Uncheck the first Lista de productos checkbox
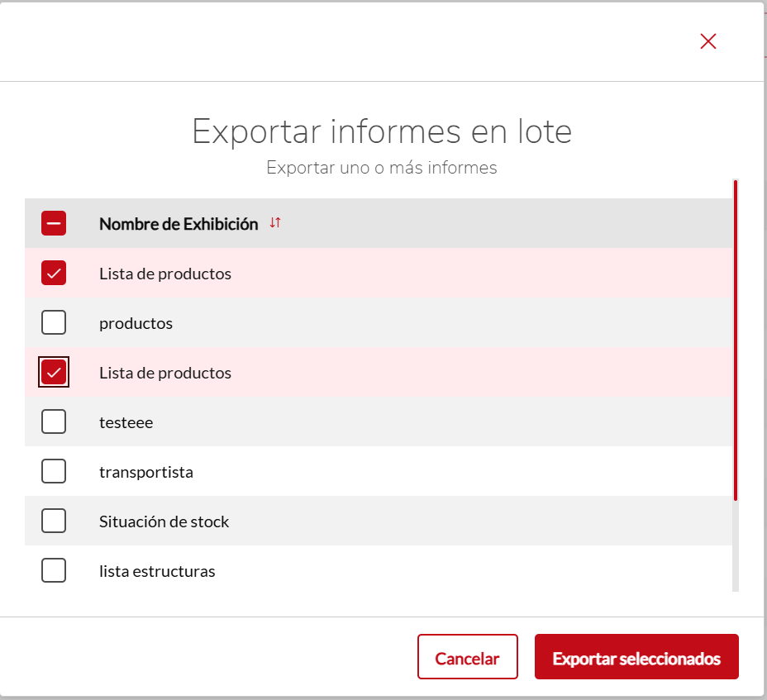Image resolution: width=767 pixels, height=700 pixels. point(54,273)
